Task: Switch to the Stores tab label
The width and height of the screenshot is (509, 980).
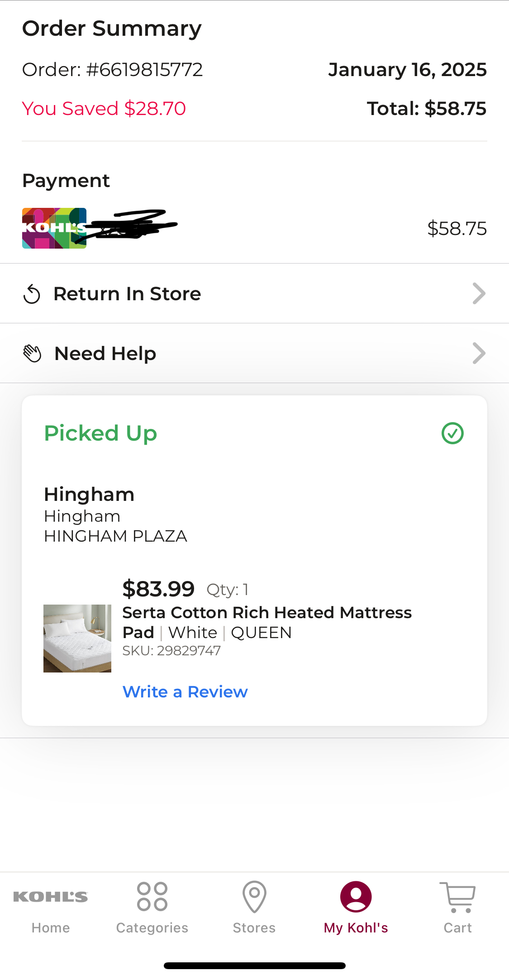Action: click(x=254, y=928)
